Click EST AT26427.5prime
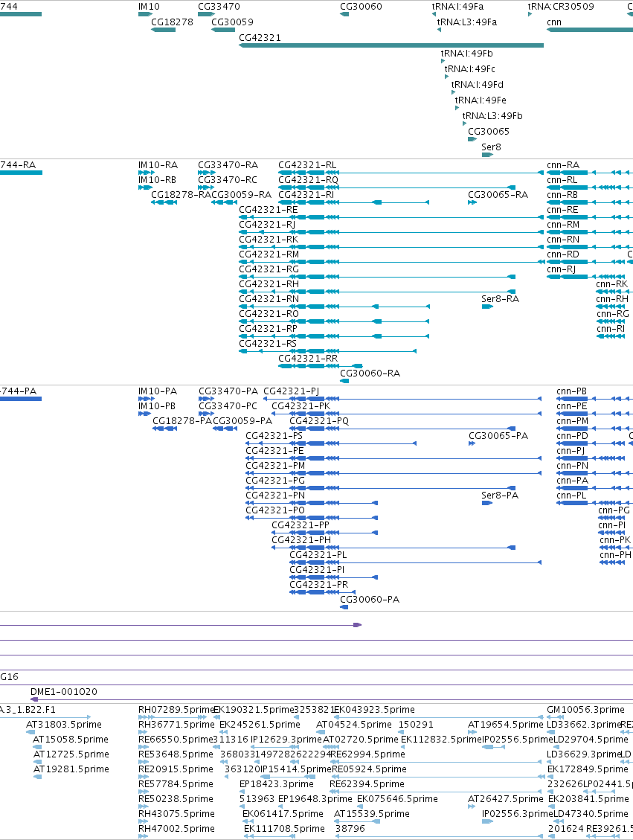Image resolution: width=633 pixels, height=840 pixels. point(506,799)
